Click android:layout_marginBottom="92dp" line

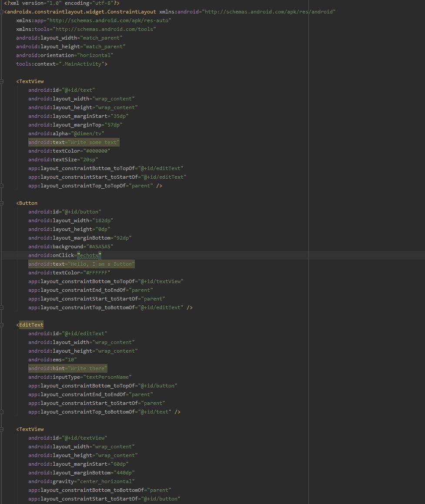(80, 238)
